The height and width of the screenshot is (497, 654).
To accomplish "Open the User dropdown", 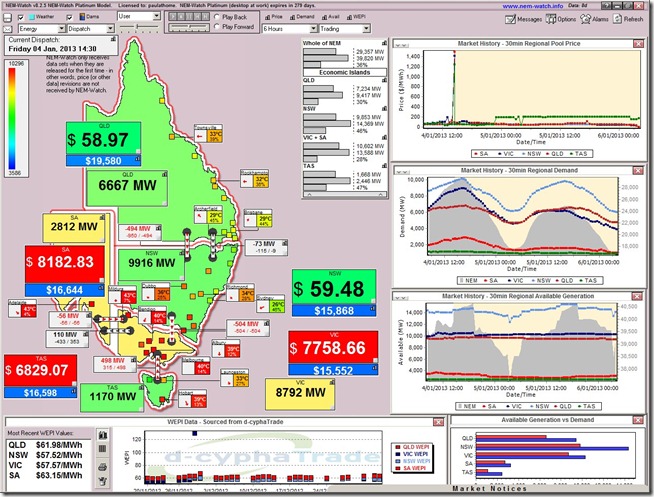I will 139,16.
